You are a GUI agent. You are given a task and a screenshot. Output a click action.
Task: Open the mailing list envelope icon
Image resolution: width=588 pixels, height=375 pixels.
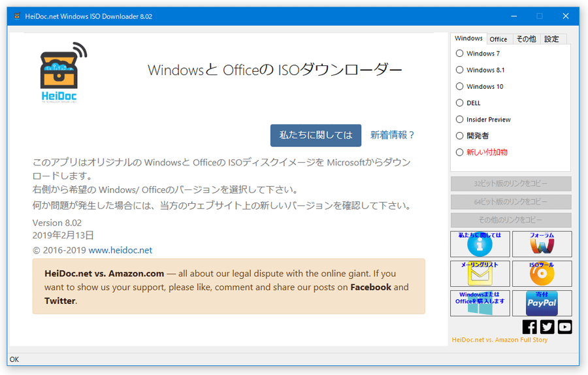480,274
